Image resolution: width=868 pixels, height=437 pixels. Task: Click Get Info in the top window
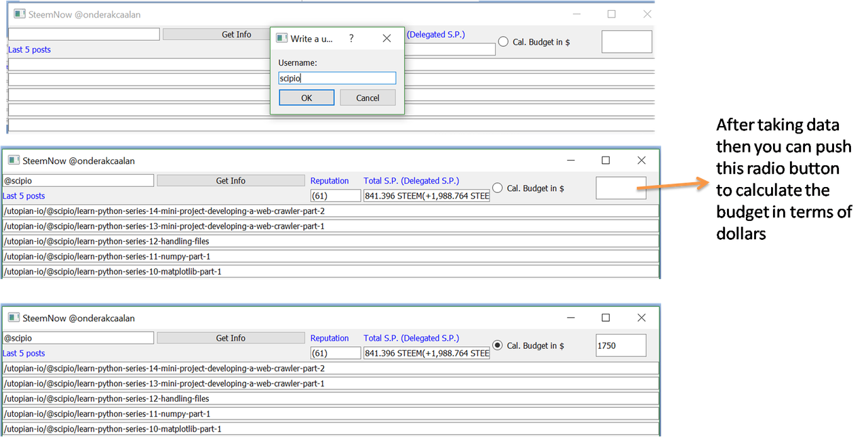(216, 35)
